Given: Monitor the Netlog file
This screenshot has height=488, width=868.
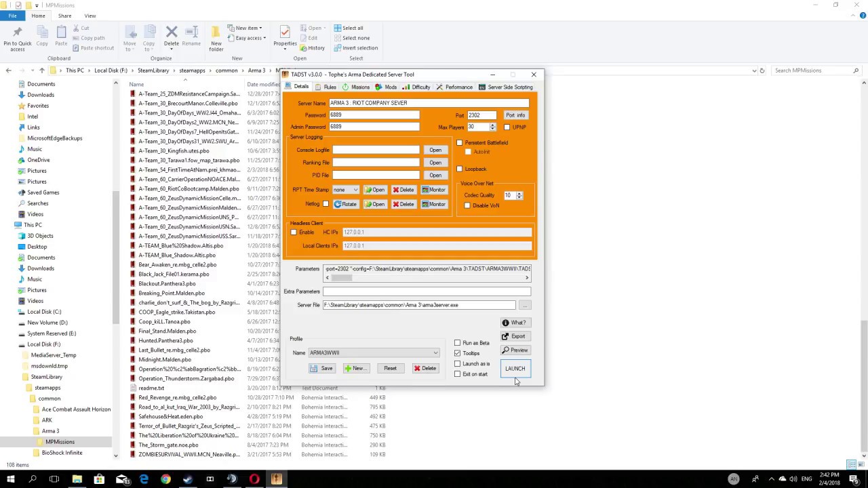Looking at the screenshot, I should click(x=434, y=204).
